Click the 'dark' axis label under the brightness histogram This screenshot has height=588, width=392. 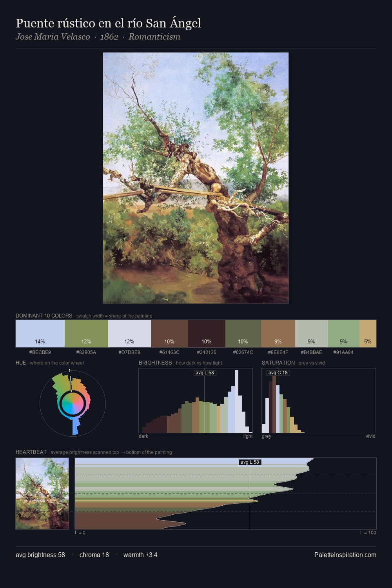(143, 436)
